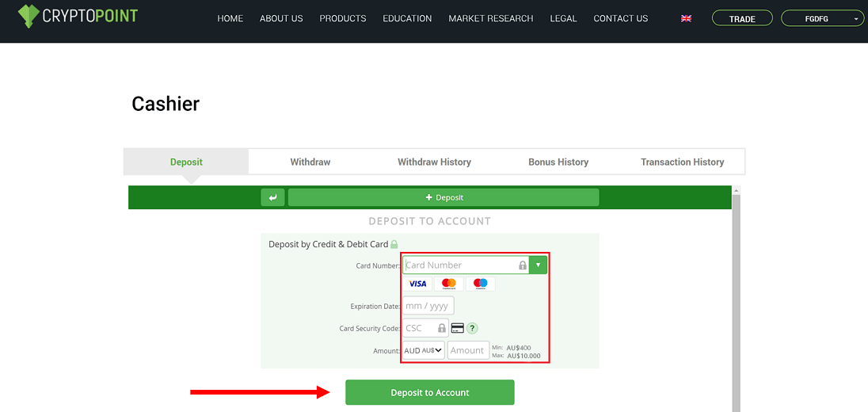Open the AUD currency dropdown
Image resolution: width=868 pixels, height=412 pixels.
coord(423,350)
